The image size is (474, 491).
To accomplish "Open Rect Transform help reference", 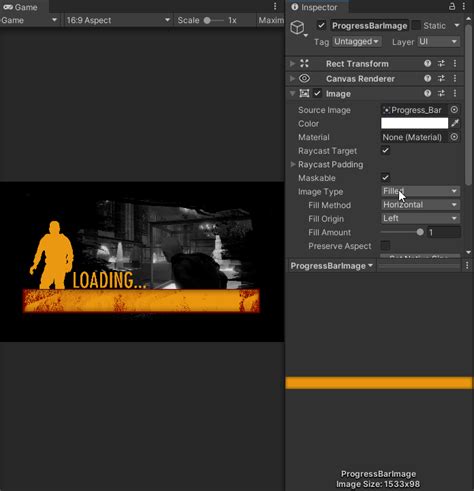I will coord(427,63).
